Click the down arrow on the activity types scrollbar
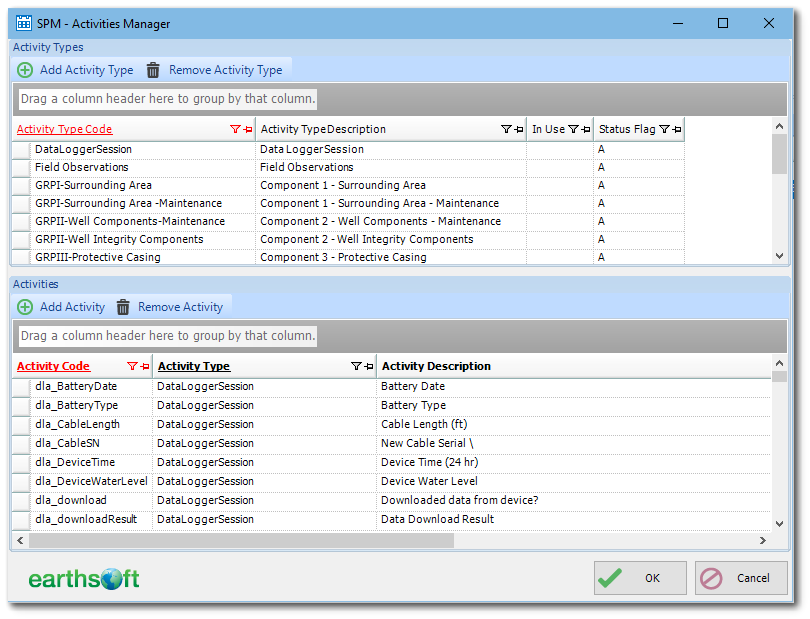 tap(778, 255)
